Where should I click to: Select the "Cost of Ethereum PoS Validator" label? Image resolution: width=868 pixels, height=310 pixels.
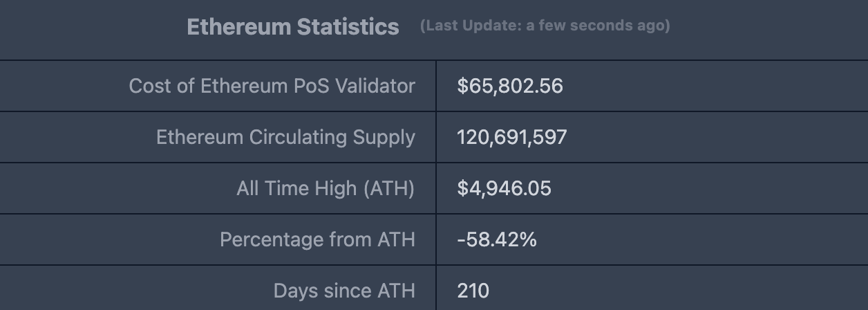click(272, 86)
